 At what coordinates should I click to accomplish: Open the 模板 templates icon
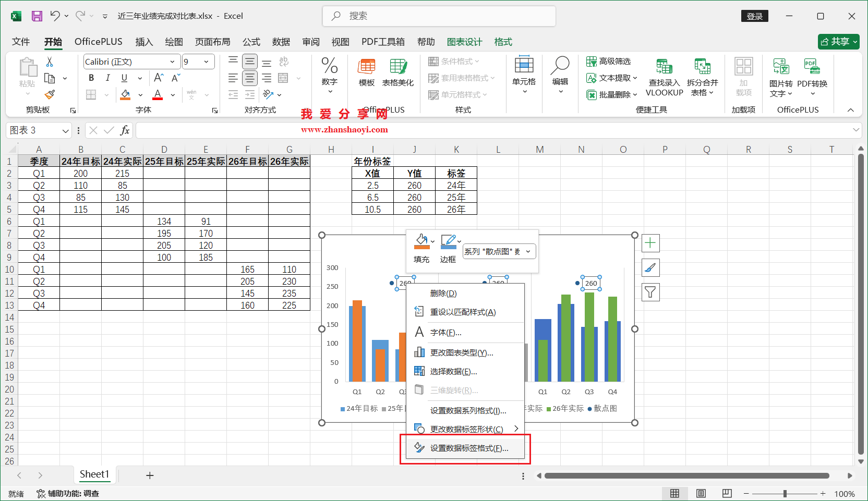click(367, 67)
